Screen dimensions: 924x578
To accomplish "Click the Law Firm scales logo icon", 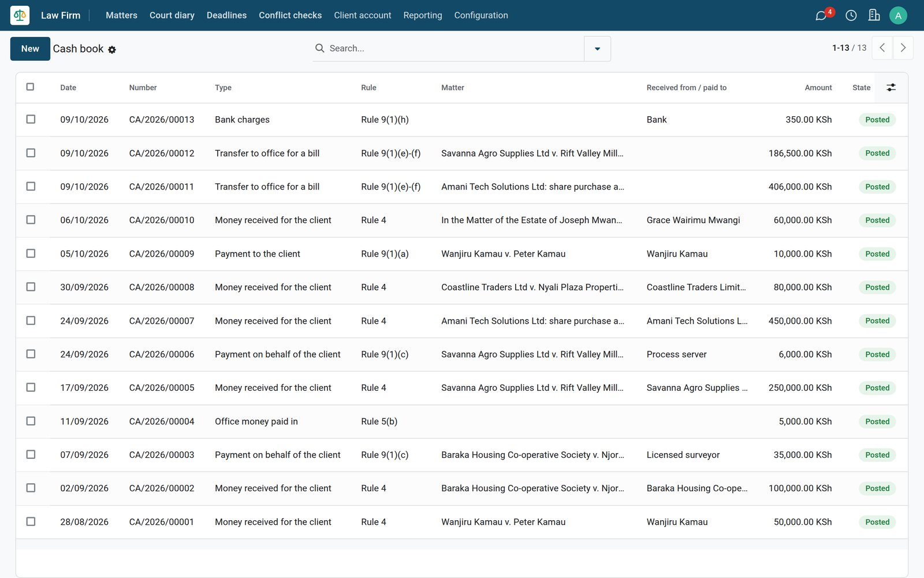I will pyautogui.click(x=20, y=15).
